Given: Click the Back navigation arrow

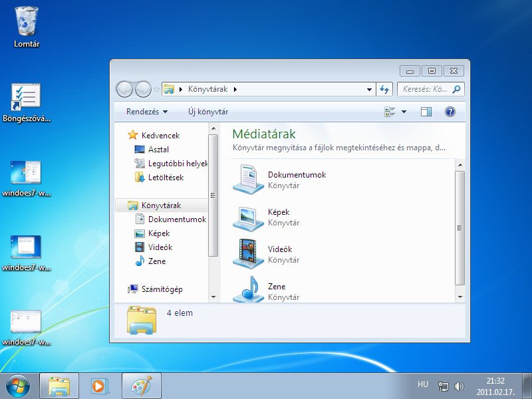Looking at the screenshot, I should pos(124,89).
